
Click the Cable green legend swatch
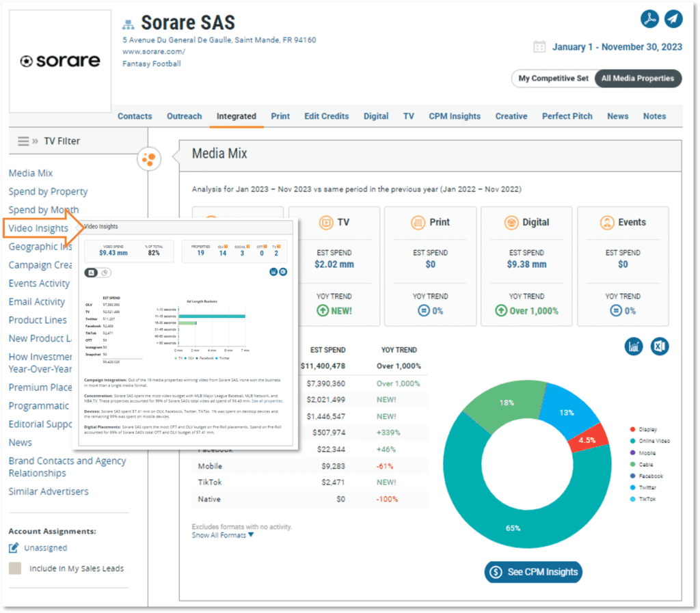pos(632,465)
